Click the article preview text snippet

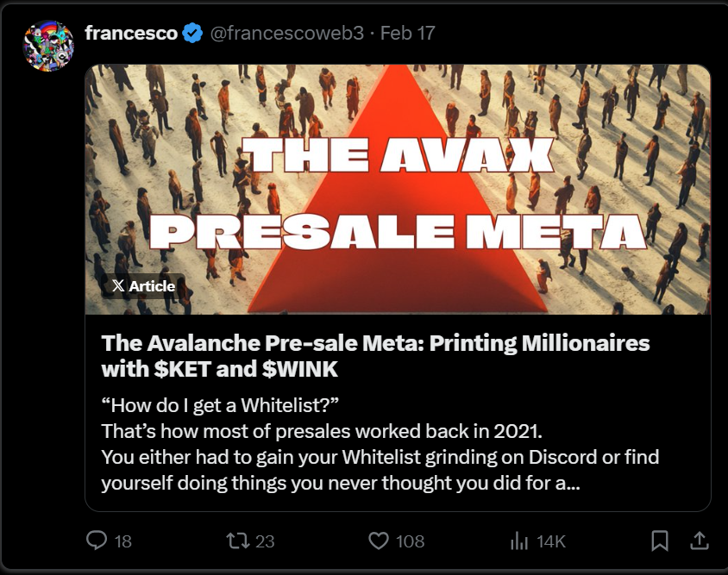click(x=380, y=444)
